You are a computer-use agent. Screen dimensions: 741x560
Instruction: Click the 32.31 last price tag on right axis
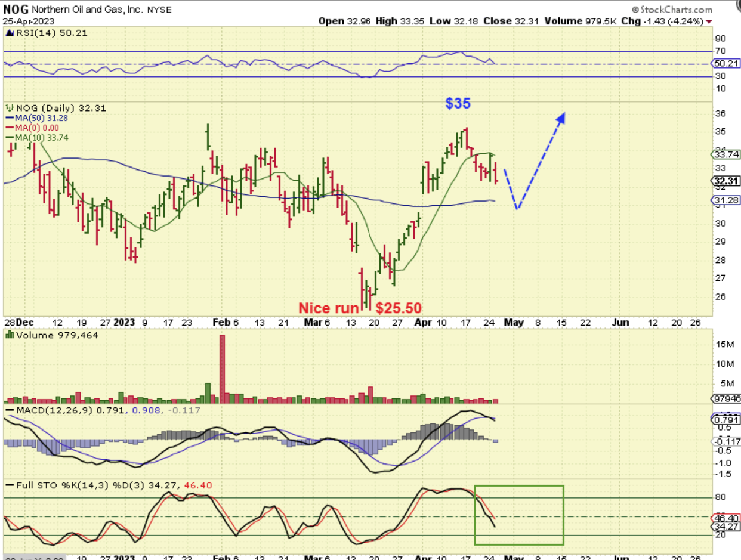click(726, 181)
